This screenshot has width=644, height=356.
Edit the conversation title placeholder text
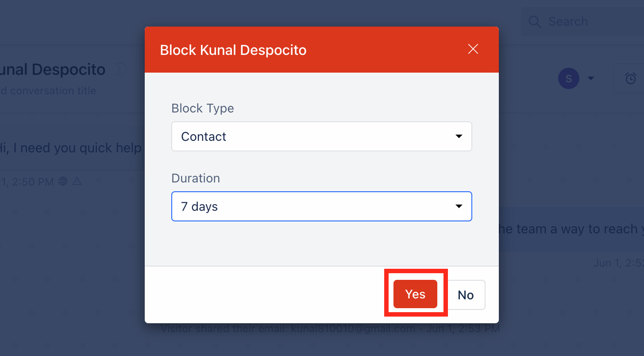48,91
